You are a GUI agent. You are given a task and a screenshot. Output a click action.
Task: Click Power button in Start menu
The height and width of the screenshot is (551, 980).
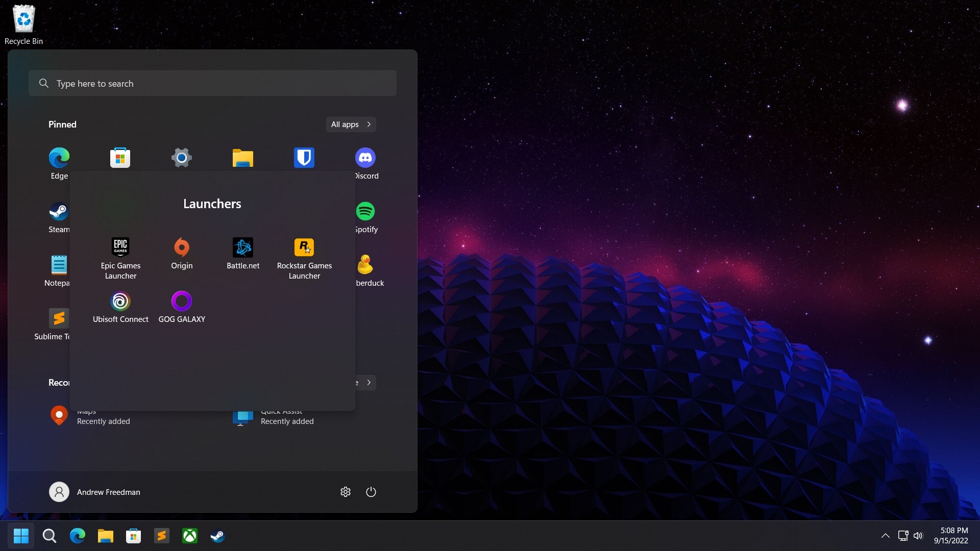tap(371, 491)
